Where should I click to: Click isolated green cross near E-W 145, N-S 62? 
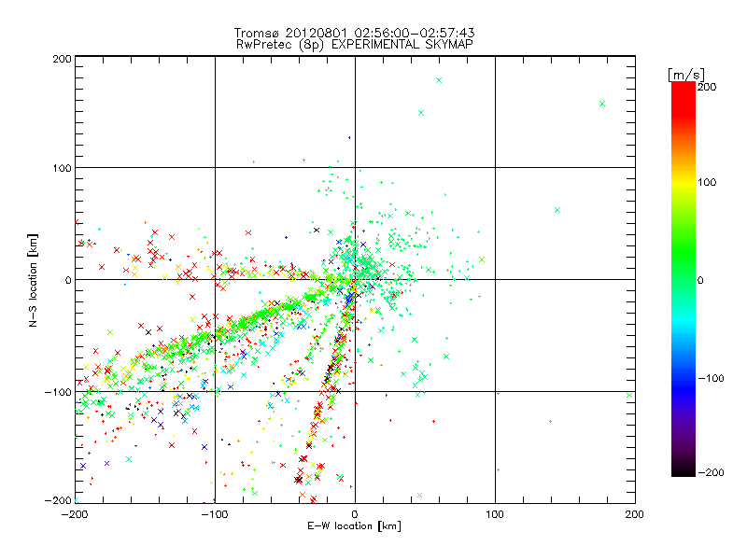(x=557, y=210)
